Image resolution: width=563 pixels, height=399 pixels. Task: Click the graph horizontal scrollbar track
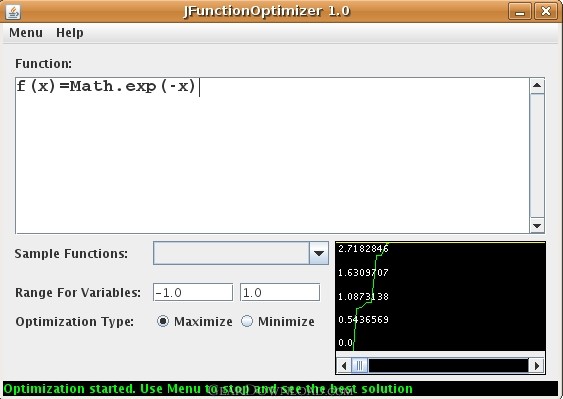point(448,366)
